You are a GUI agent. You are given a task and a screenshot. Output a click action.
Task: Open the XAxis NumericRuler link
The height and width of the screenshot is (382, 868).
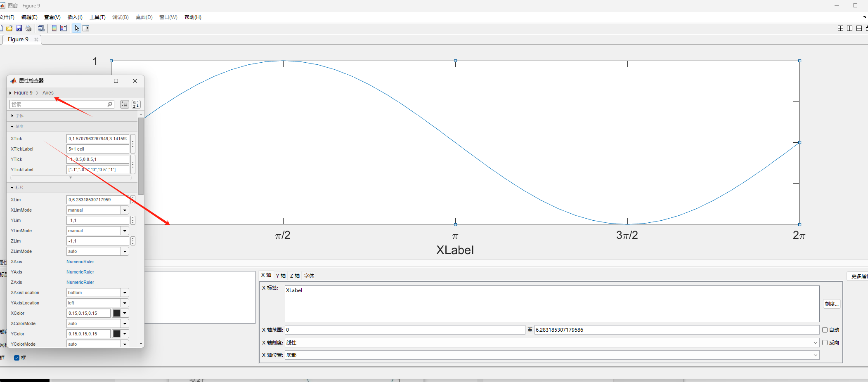(80, 262)
